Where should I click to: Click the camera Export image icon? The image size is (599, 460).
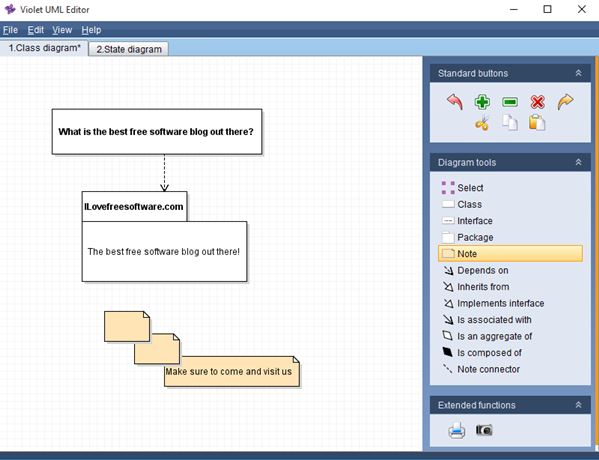click(484, 430)
